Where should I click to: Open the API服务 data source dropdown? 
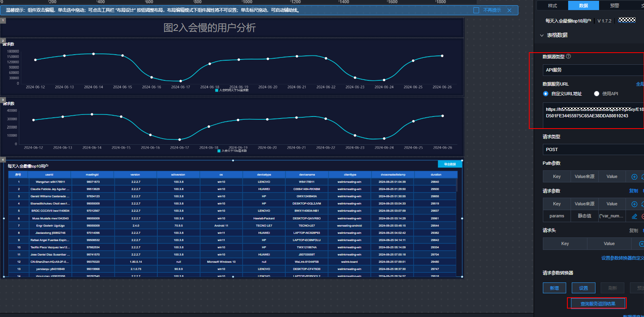pos(593,70)
